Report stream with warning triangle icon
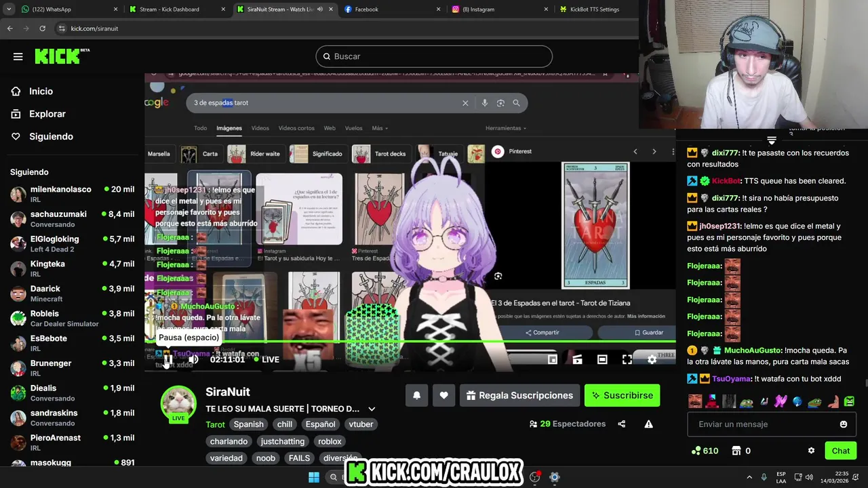Viewport: 868px width, 488px height. point(648,424)
